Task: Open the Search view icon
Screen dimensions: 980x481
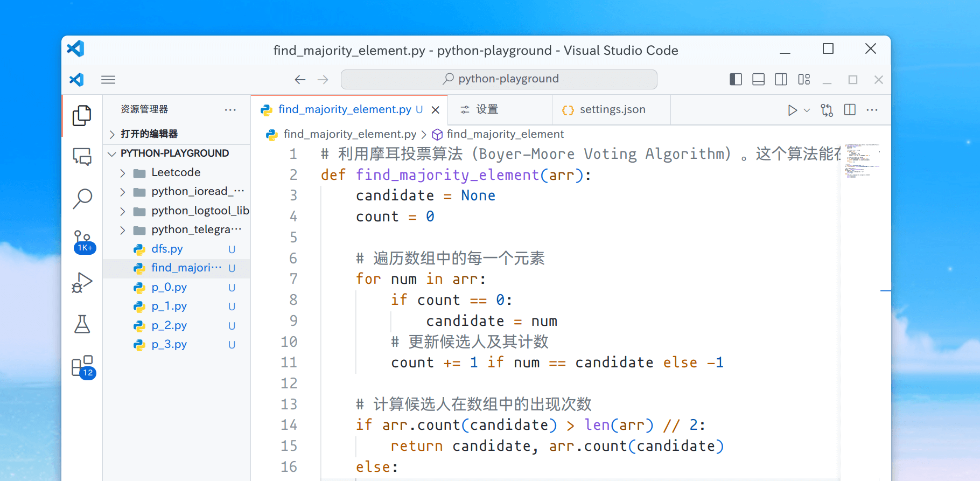Action: [x=82, y=199]
